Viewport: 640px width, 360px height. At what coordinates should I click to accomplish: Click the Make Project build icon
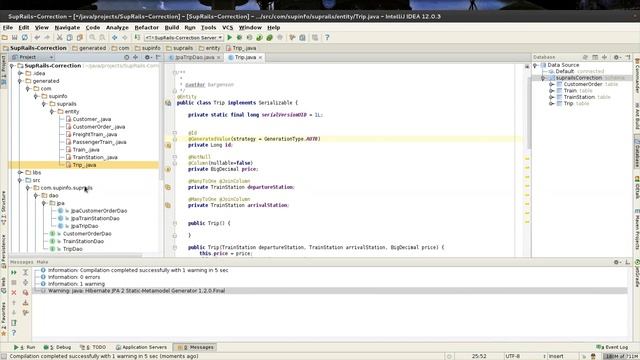[x=137, y=38]
